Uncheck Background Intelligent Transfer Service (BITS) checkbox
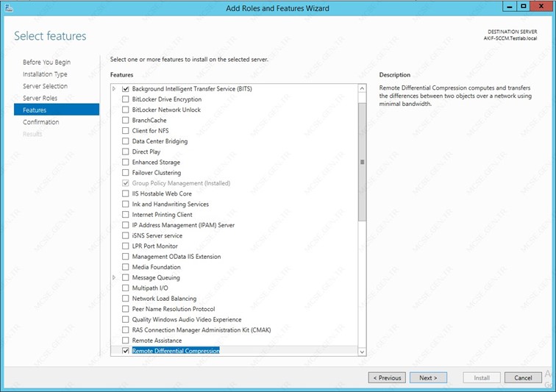 (x=125, y=89)
